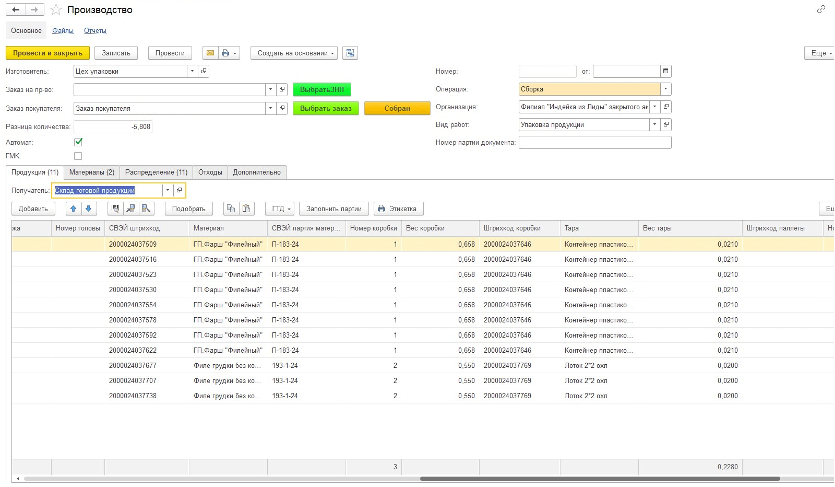Click Разница количества field
This screenshot has height=487, width=835.
coord(113,127)
